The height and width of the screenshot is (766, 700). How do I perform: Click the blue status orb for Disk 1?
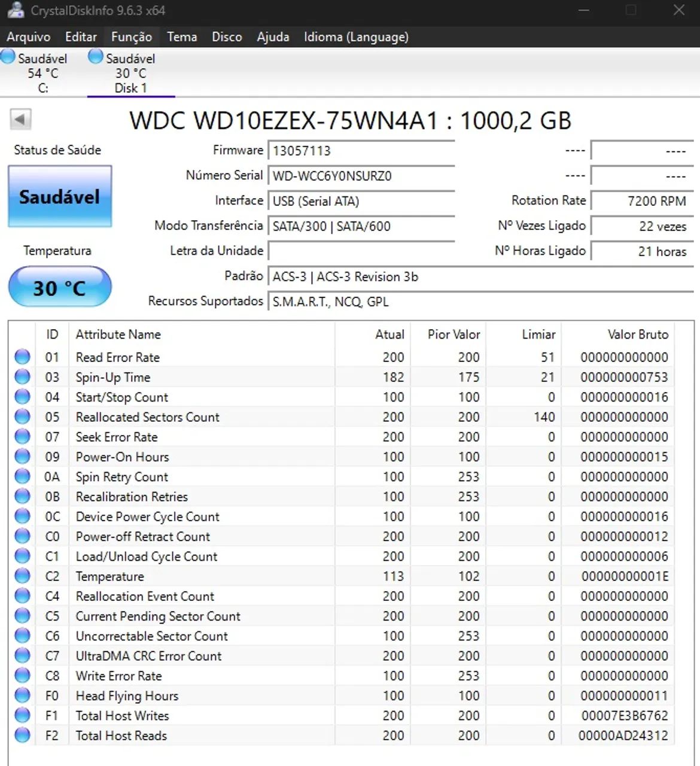point(96,57)
